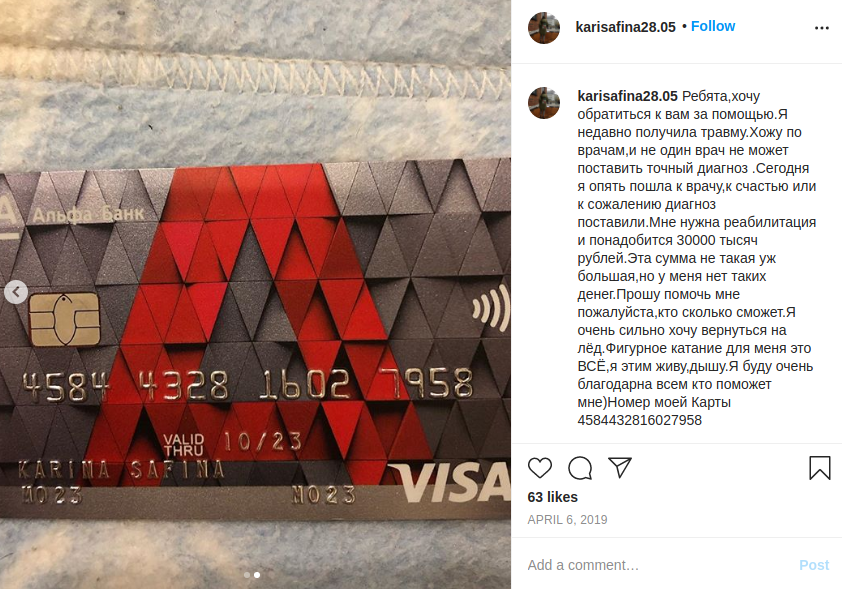Screen dimensions: 842x589
Task: Open the bold username starting the caption
Action: (627, 96)
